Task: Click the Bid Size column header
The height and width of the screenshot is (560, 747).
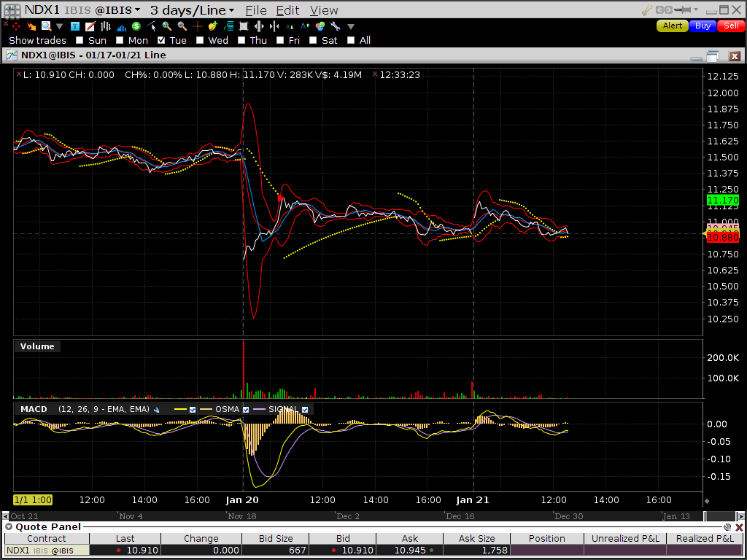Action: click(276, 539)
